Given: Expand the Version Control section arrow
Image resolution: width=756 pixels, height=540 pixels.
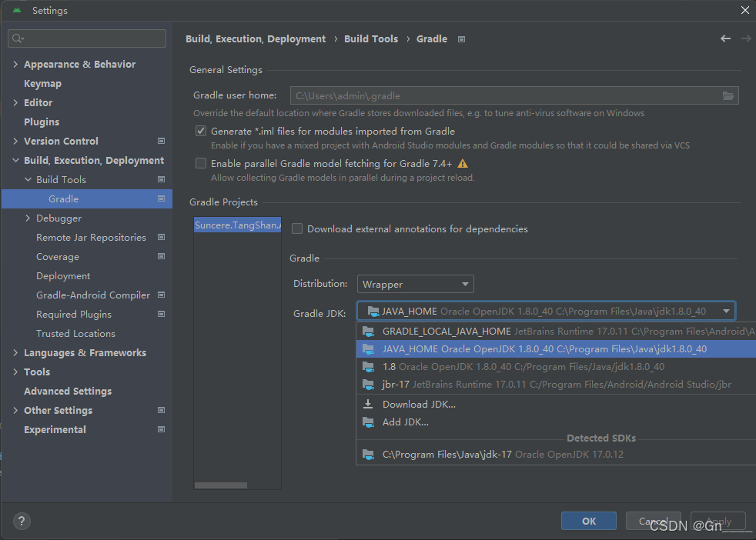Looking at the screenshot, I should (x=15, y=141).
